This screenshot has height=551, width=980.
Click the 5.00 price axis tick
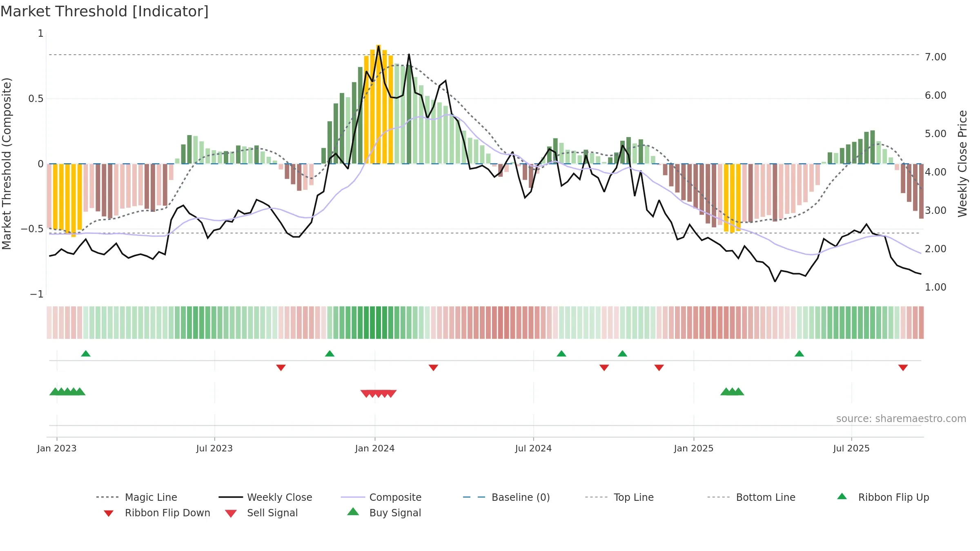pos(935,133)
